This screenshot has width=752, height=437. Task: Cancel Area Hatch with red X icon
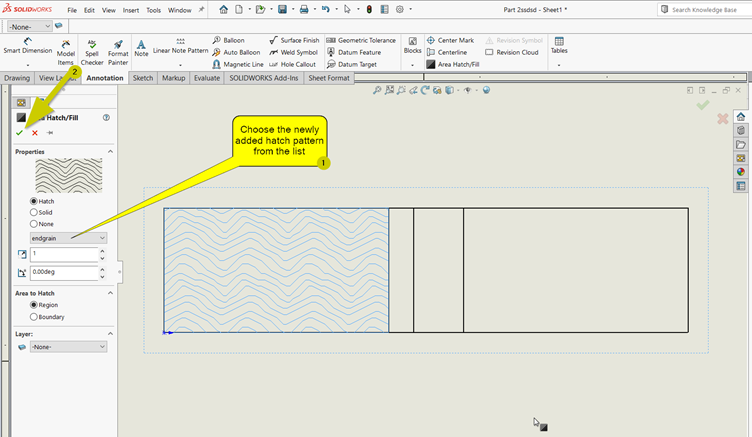[x=35, y=133]
